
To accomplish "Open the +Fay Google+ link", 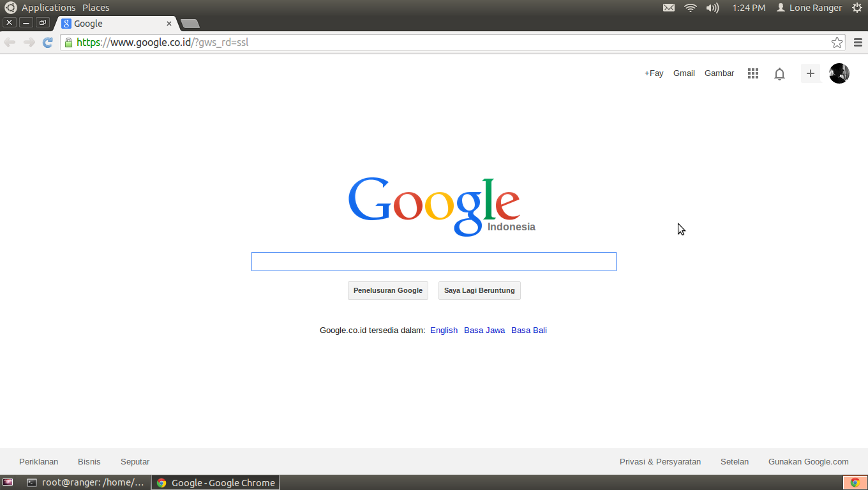I will pyautogui.click(x=654, y=73).
